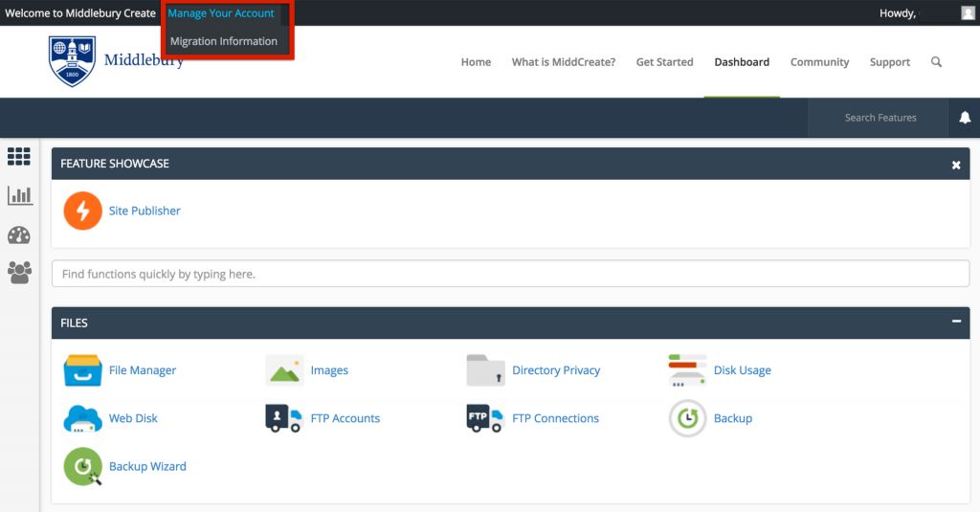Click the grid home icon in sidebar
Screen dimensions: 980x512
click(x=19, y=156)
